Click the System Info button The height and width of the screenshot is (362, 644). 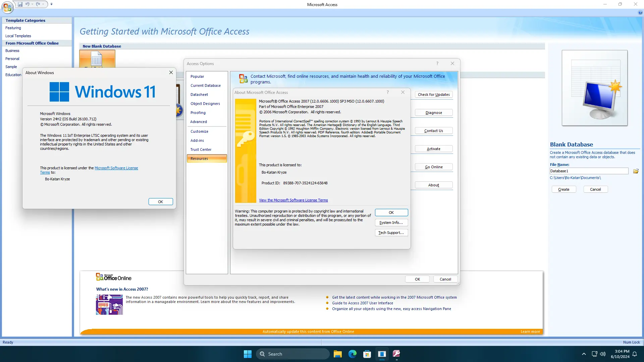391,223
